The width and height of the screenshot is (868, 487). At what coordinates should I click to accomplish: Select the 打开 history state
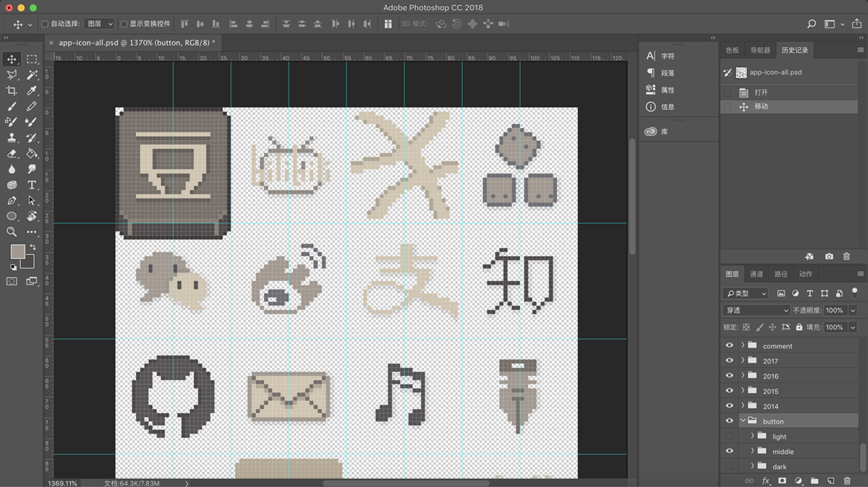click(761, 93)
